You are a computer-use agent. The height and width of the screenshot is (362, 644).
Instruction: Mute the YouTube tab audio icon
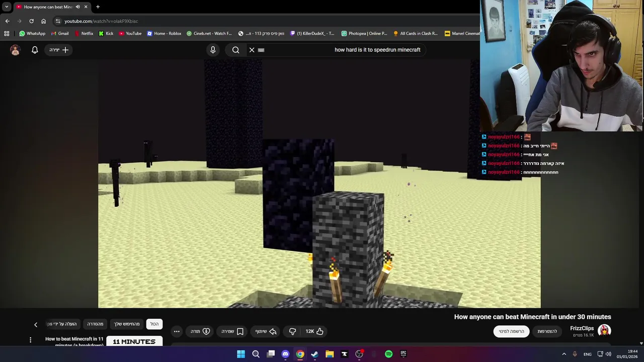tap(77, 7)
